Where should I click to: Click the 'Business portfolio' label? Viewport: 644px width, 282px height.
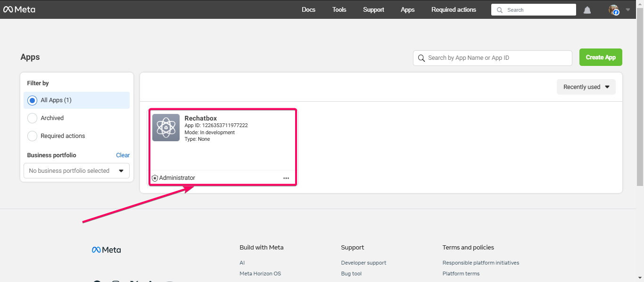pyautogui.click(x=51, y=155)
